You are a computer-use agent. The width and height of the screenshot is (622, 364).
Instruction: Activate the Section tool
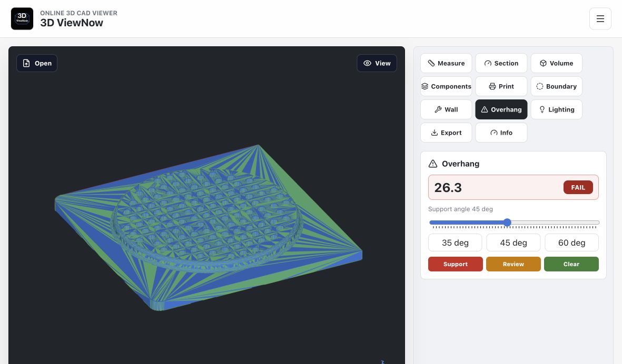click(501, 63)
